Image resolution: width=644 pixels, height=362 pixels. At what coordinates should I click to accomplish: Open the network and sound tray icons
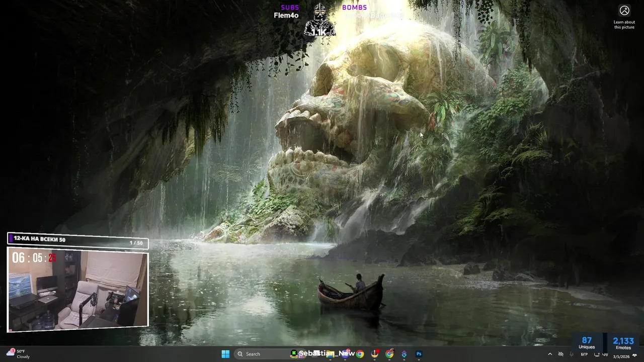coord(601,354)
